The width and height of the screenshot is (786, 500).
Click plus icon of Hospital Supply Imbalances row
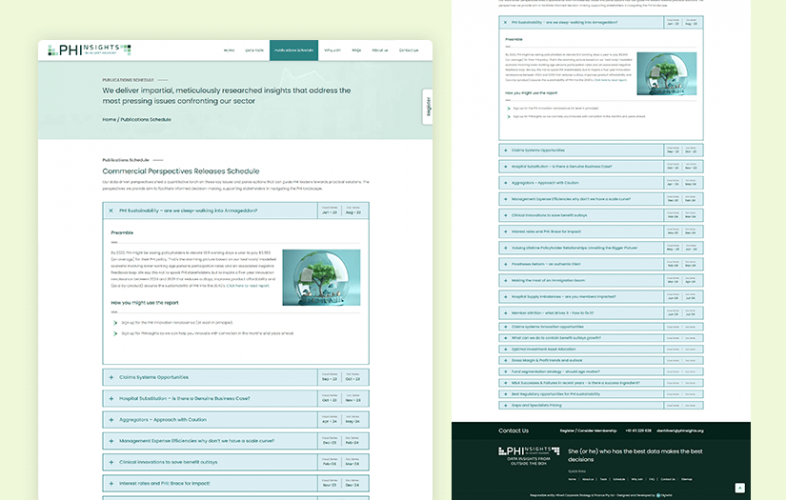pyautogui.click(x=505, y=297)
